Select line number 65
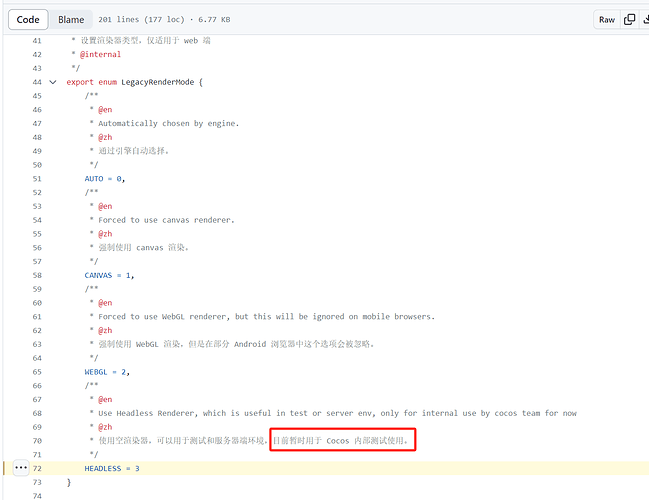The height and width of the screenshot is (500, 649). click(37, 372)
